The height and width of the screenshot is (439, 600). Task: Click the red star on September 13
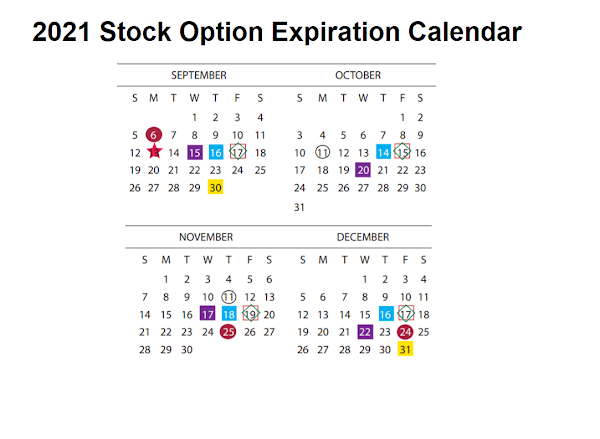155,151
